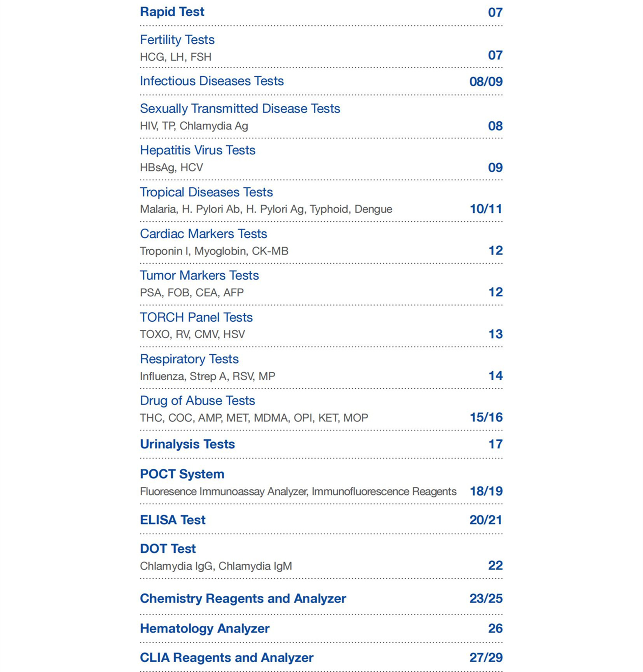Go to Urinalysis Tests section
Viewport: 643px width, 672px height.
click(187, 444)
